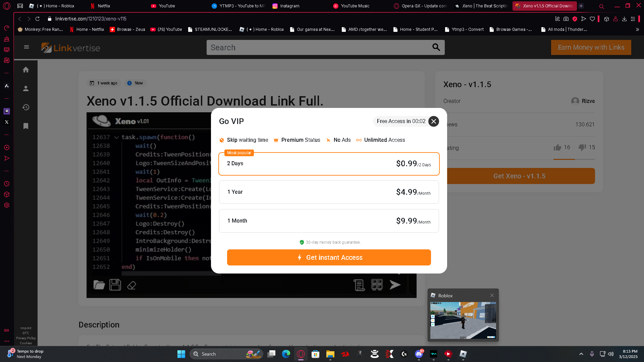The width and height of the screenshot is (644, 362).
Task: Show more bookmarks chevron
Action: pos(637,29)
